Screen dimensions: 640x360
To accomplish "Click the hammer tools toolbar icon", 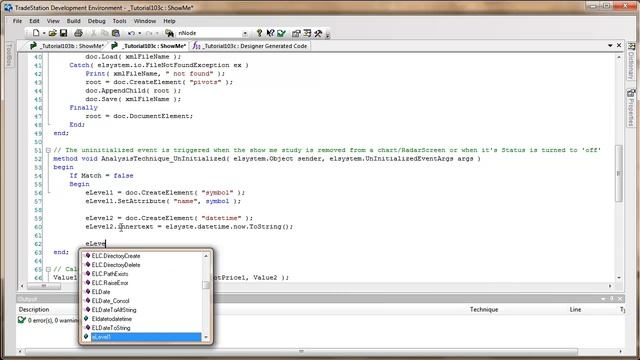I will click(318, 33).
